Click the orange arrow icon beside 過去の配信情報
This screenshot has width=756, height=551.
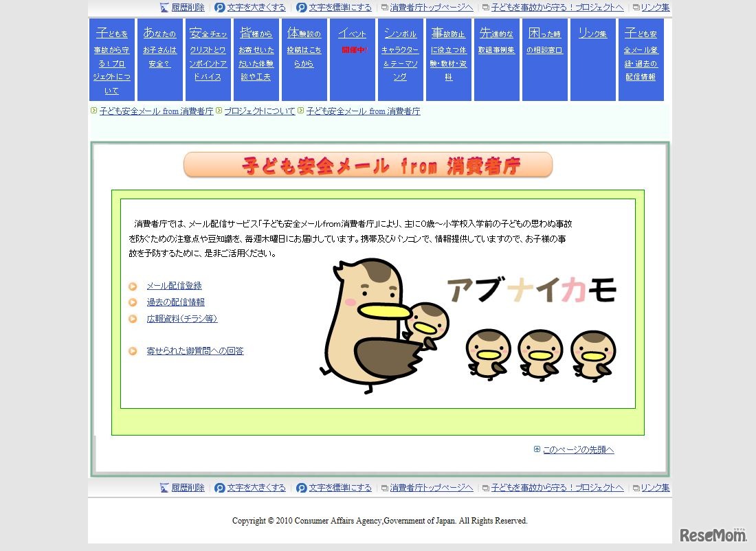pyautogui.click(x=132, y=302)
